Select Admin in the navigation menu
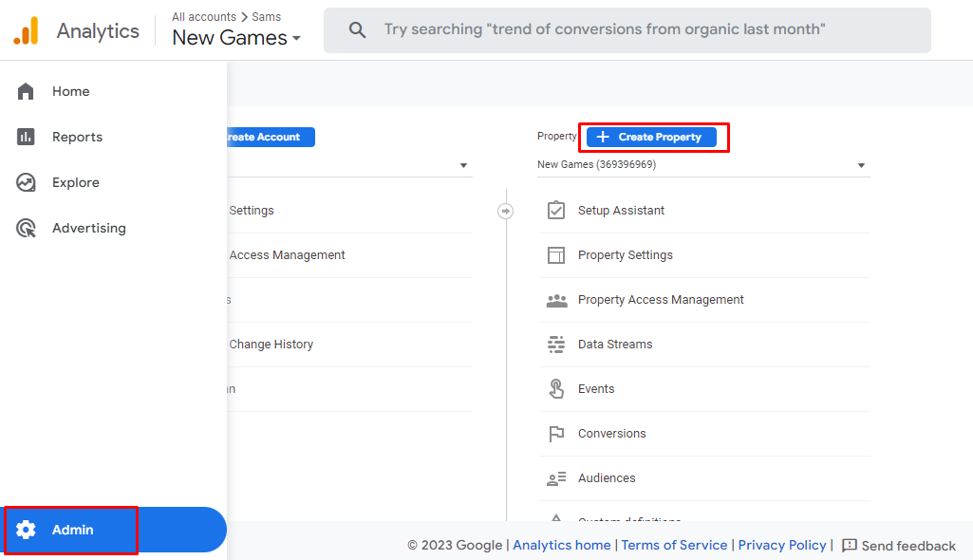The width and height of the screenshot is (973, 560). [x=113, y=530]
